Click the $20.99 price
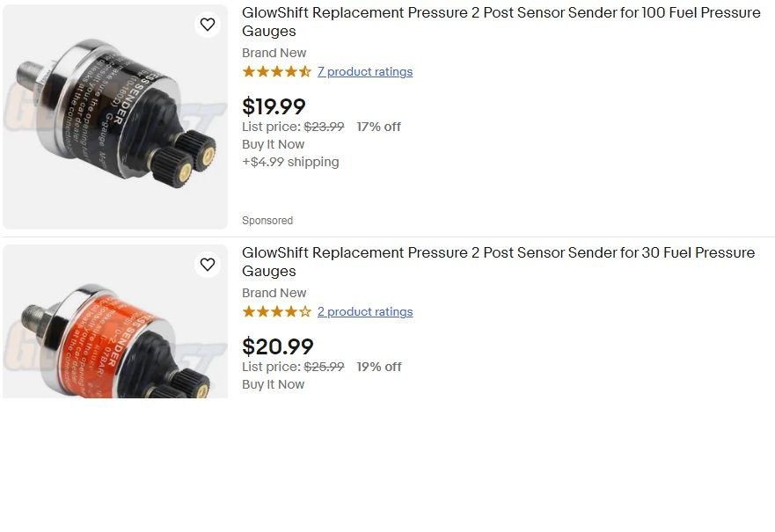775x532 pixels. coord(277,347)
